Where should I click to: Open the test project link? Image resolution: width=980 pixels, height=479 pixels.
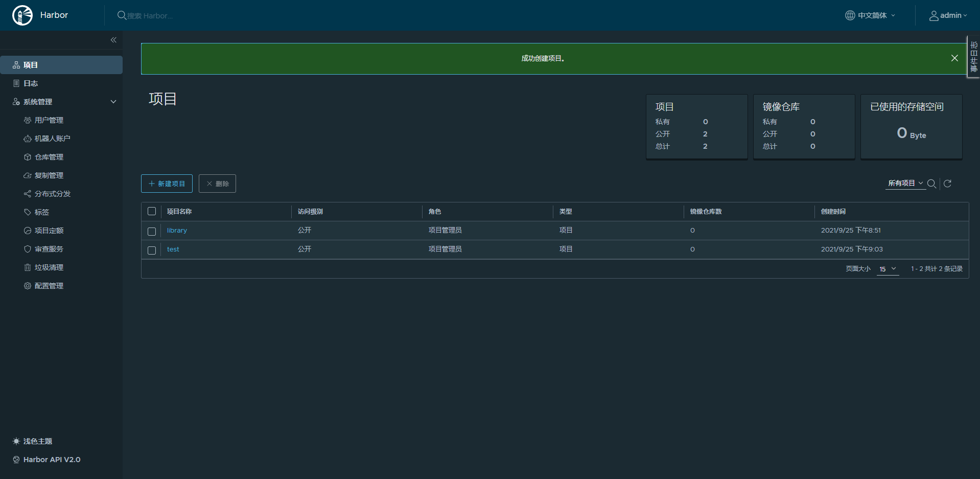point(173,249)
